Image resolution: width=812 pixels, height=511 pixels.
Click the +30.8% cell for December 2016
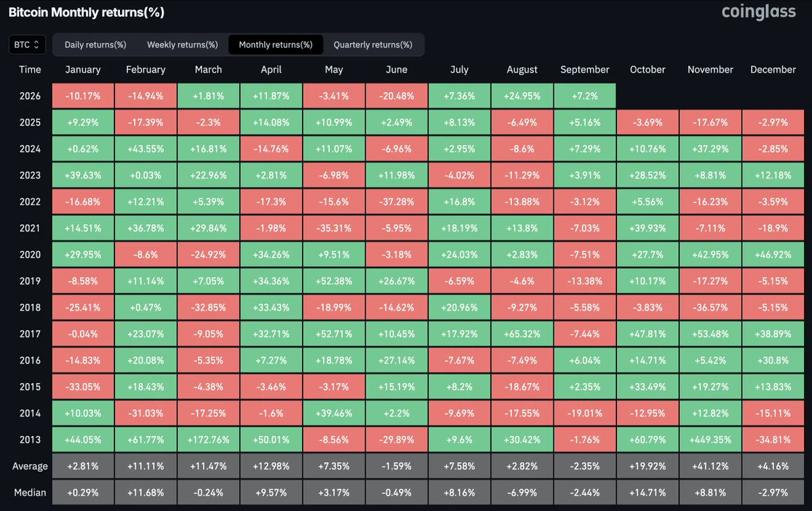click(773, 360)
